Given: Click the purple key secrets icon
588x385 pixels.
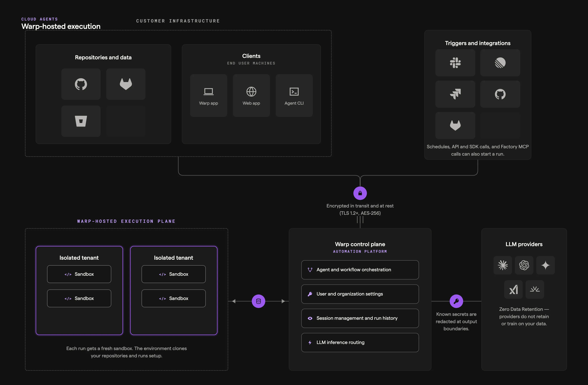Looking at the screenshot, I should coord(456,301).
